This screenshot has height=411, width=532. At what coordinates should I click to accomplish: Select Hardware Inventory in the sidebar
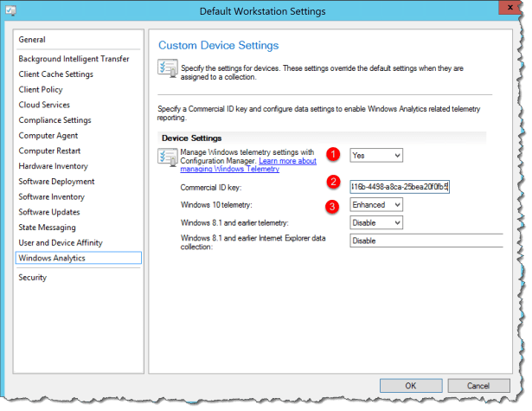pyautogui.click(x=54, y=166)
